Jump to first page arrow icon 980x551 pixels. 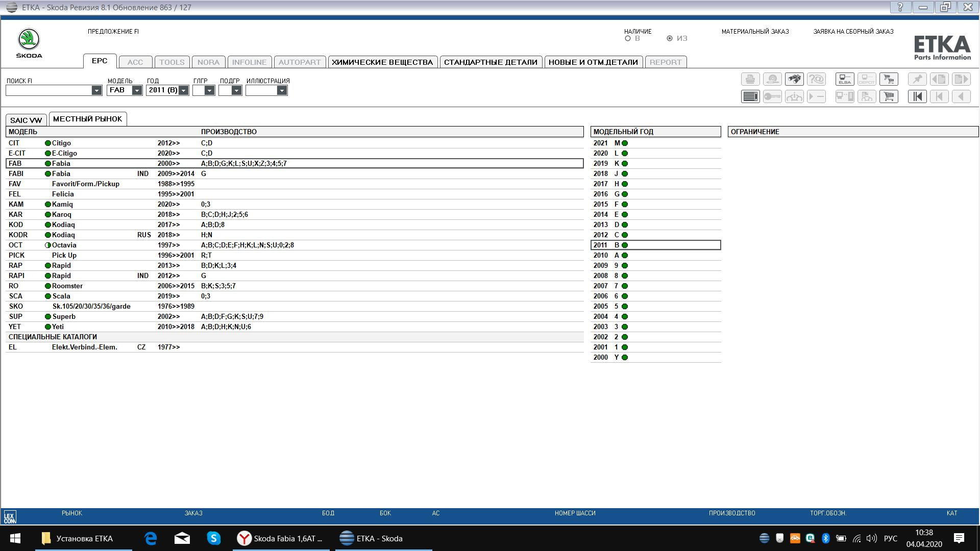(x=917, y=96)
